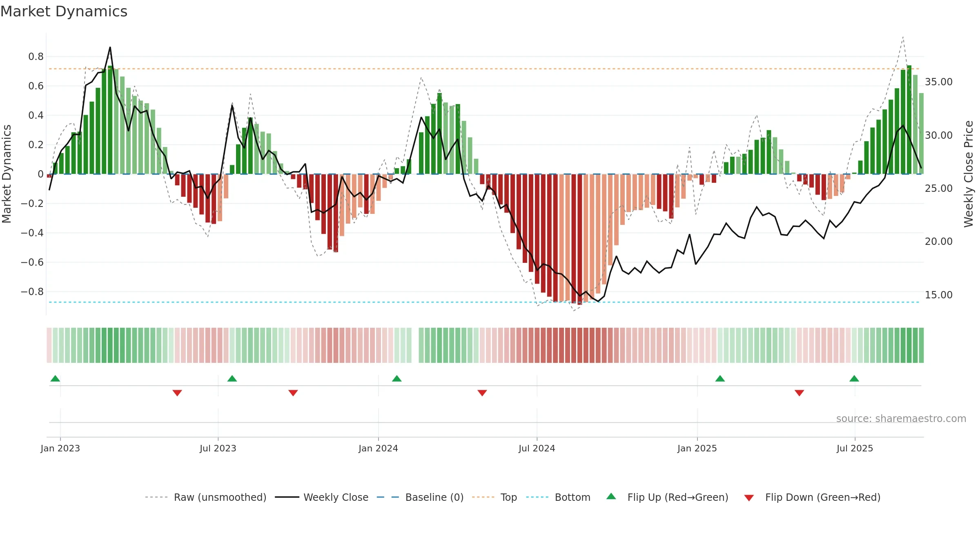Toggle the Flip Down (Green→Red) legend label

pos(823,497)
